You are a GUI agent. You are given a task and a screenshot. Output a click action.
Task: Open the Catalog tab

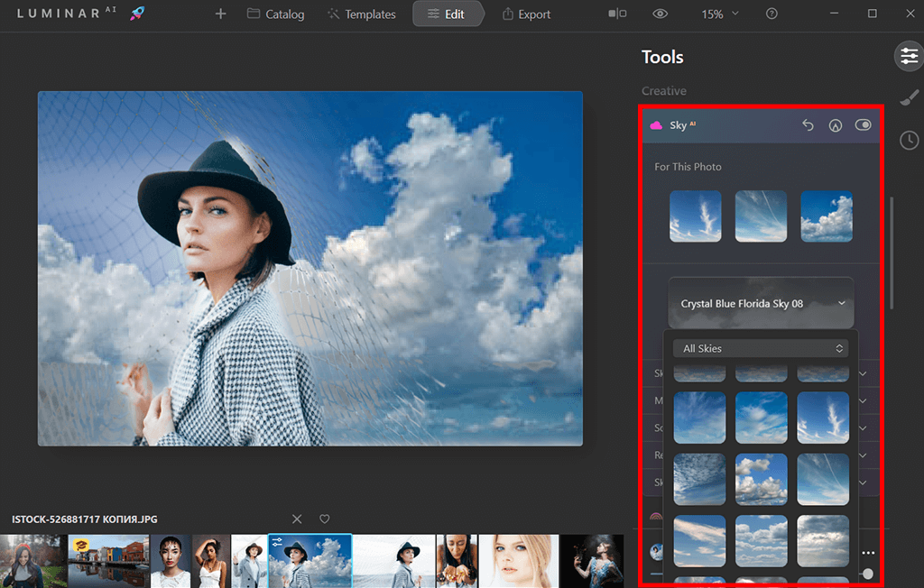point(276,14)
